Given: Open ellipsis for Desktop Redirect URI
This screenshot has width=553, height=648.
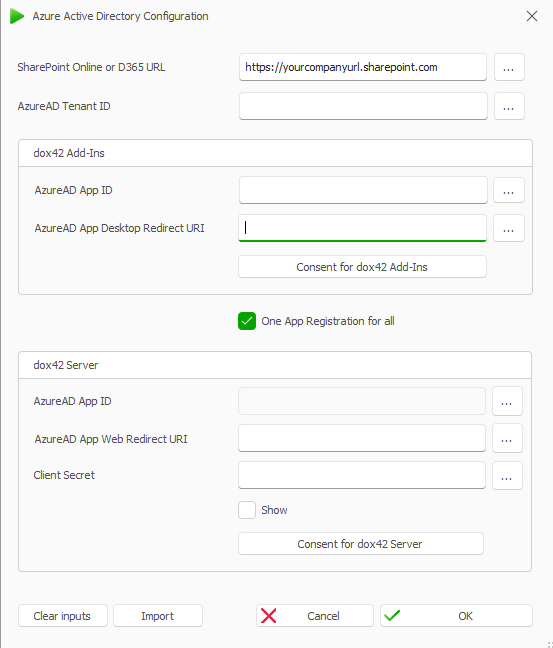Looking at the screenshot, I should click(x=509, y=228).
